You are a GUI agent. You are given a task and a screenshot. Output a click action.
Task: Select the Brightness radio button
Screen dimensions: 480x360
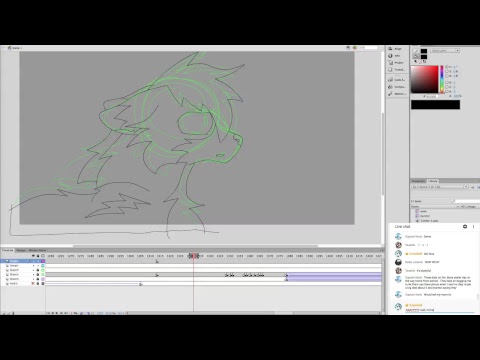[447, 76]
